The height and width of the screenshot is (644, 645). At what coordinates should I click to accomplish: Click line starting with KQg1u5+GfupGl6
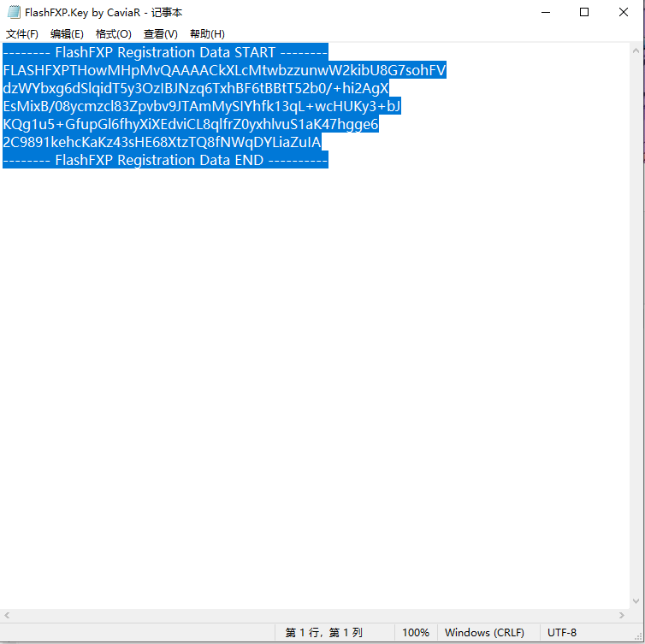click(191, 124)
